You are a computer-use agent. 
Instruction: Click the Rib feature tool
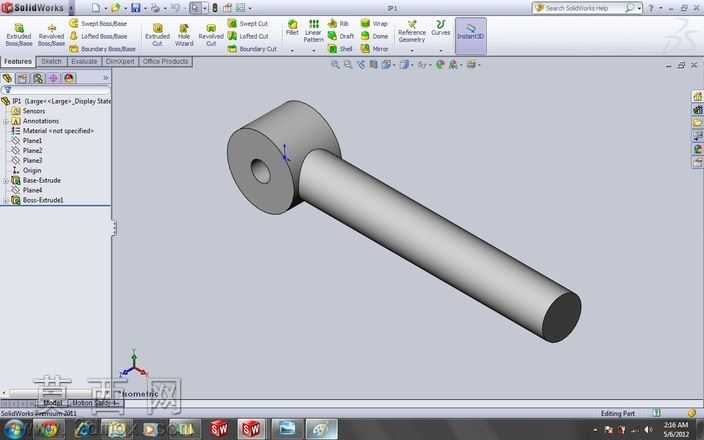(339, 23)
